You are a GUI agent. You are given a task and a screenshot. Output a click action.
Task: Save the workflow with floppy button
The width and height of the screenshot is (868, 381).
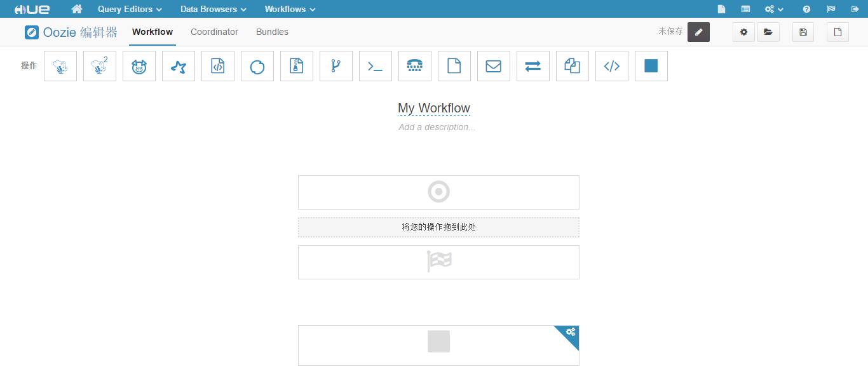pos(803,32)
